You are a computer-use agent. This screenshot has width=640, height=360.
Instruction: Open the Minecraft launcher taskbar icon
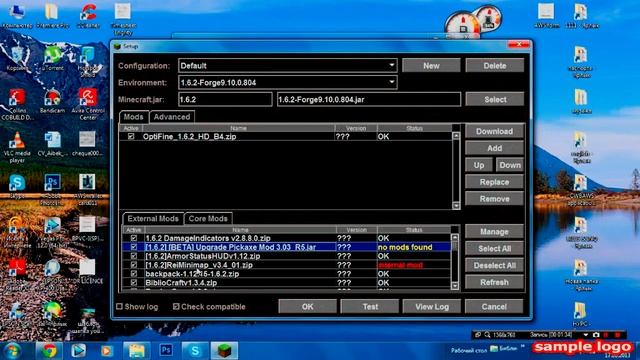[224, 351]
